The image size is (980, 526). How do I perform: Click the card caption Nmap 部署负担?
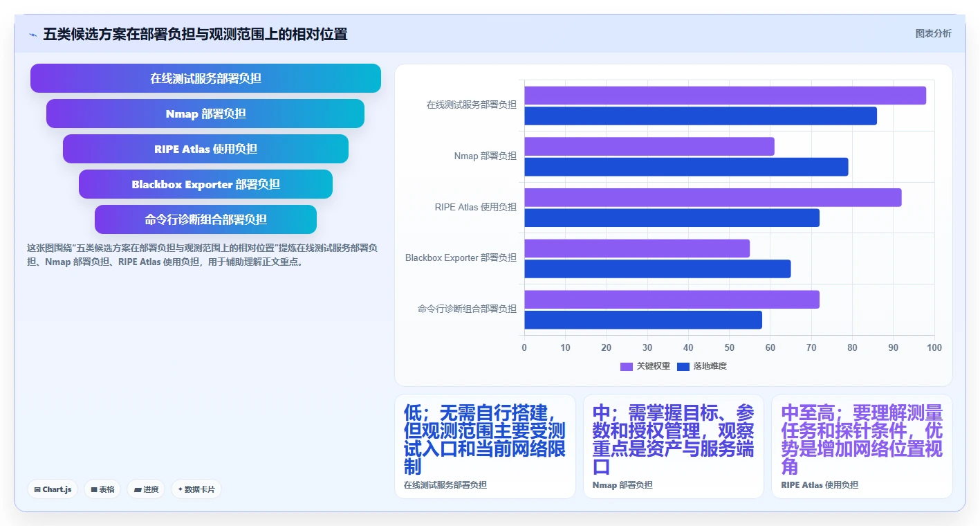click(x=622, y=485)
